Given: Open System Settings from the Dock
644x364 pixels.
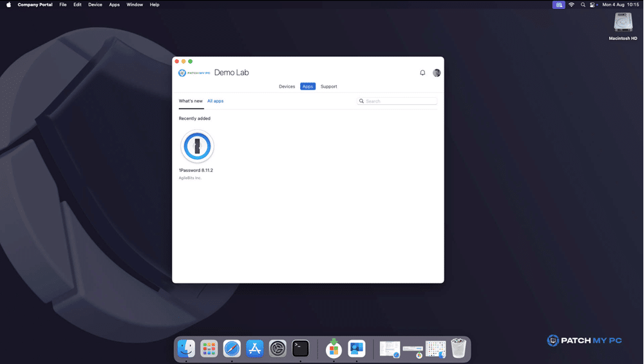Looking at the screenshot, I should [278, 349].
